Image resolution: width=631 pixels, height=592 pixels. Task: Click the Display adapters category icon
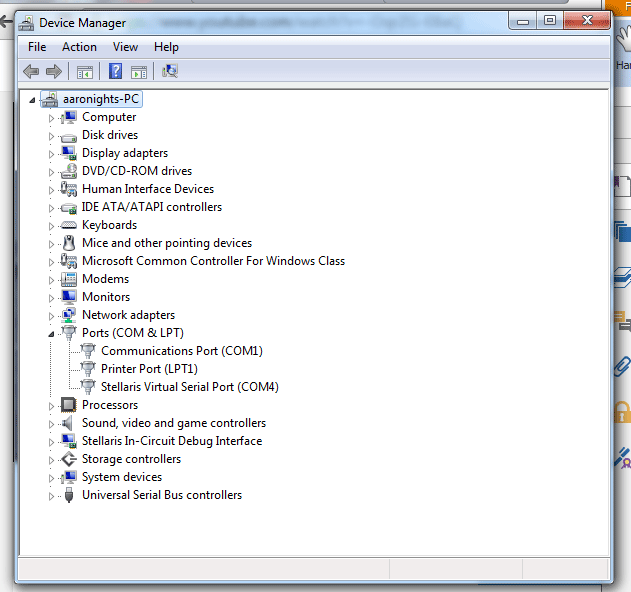tap(68, 153)
